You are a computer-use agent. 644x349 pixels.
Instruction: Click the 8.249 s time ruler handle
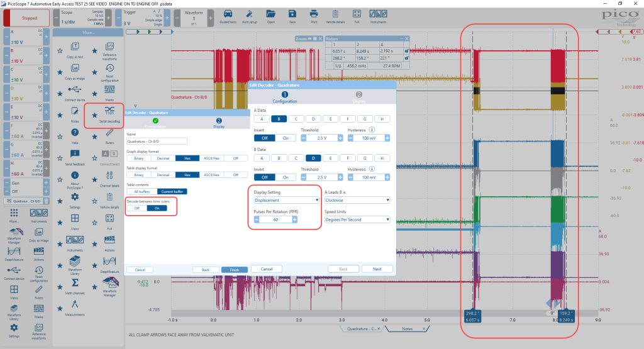coord(566,316)
